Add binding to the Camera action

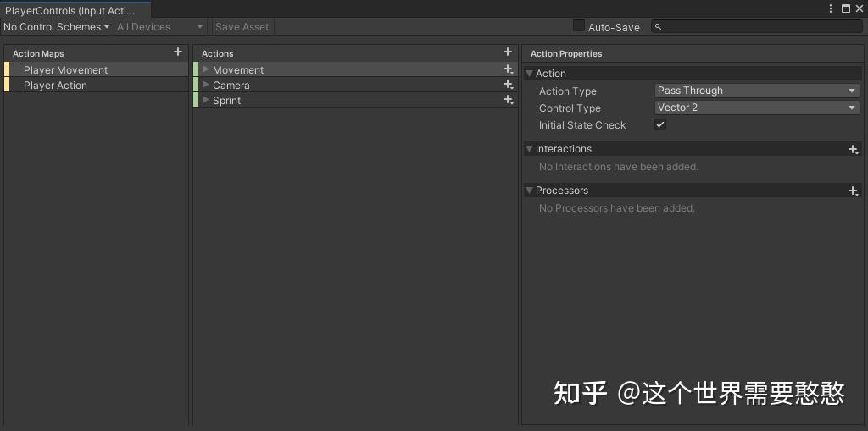click(x=508, y=85)
